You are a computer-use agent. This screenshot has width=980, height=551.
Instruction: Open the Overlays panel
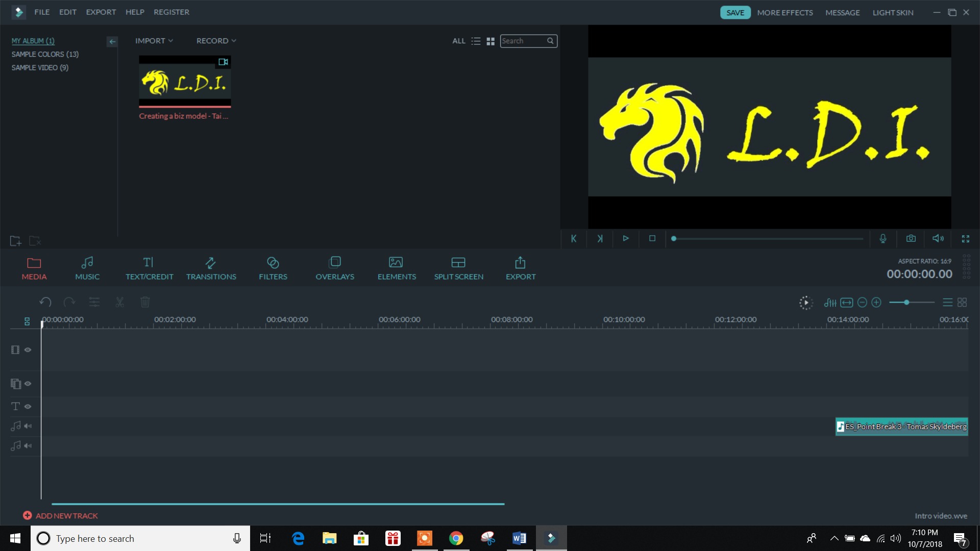tap(334, 267)
